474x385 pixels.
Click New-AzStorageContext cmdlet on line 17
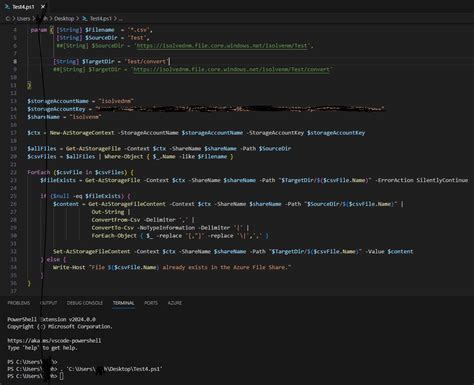[x=82, y=133]
